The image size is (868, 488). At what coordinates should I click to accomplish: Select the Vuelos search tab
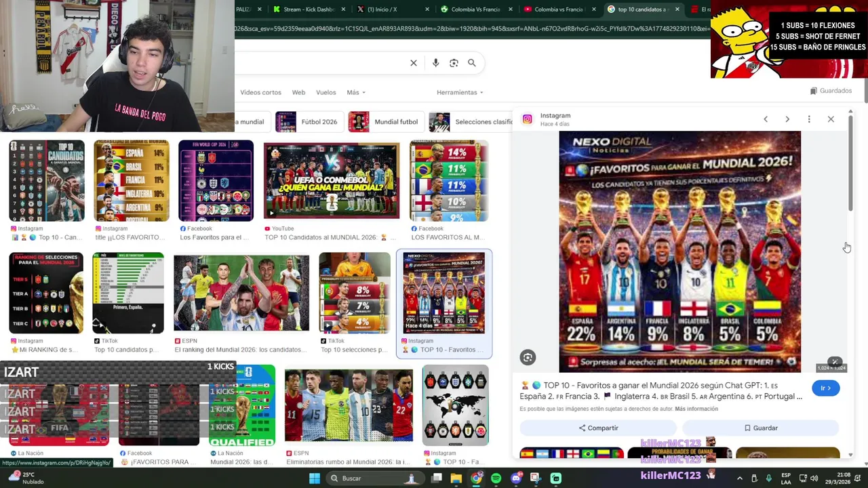(x=325, y=92)
